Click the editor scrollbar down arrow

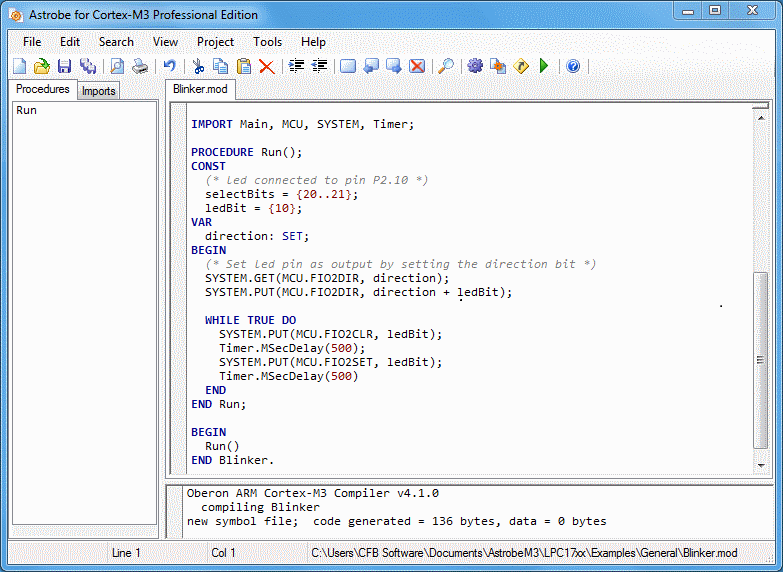(x=761, y=466)
